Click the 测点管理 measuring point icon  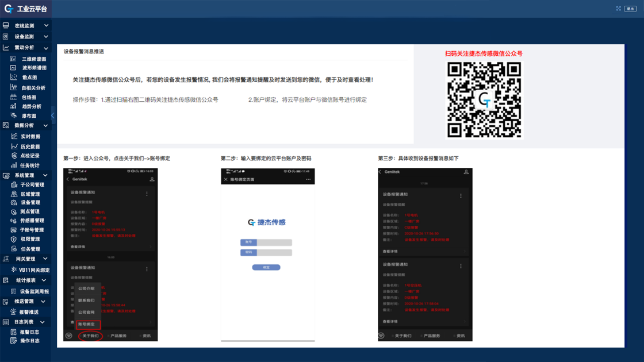(14, 212)
